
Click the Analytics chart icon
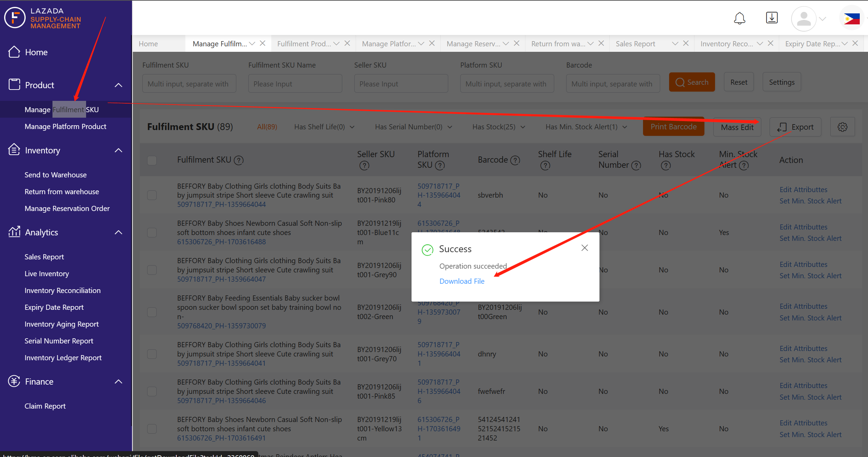click(14, 232)
